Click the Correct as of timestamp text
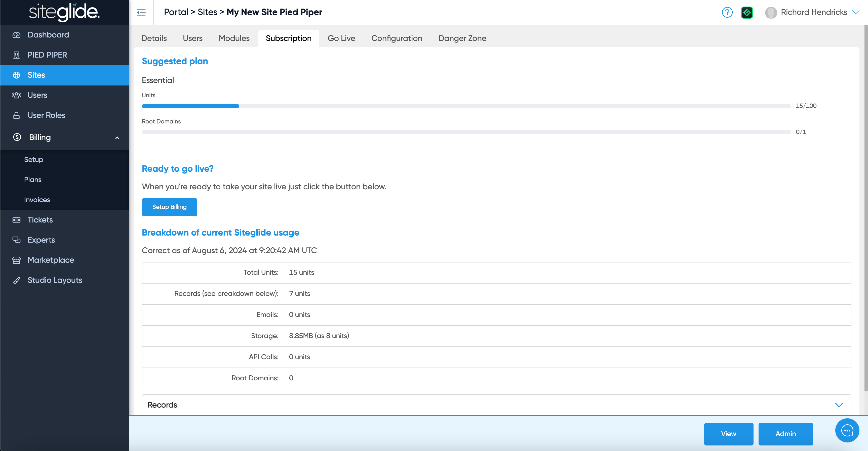868x451 pixels. tap(229, 251)
